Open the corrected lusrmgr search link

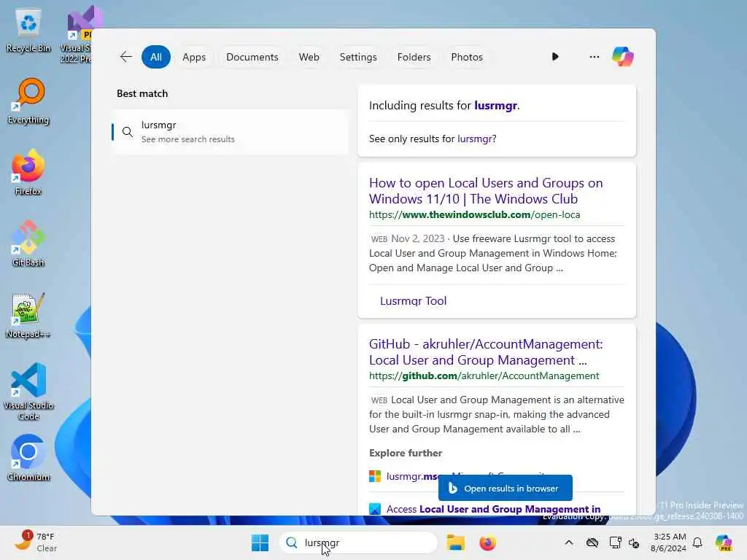[x=495, y=105]
